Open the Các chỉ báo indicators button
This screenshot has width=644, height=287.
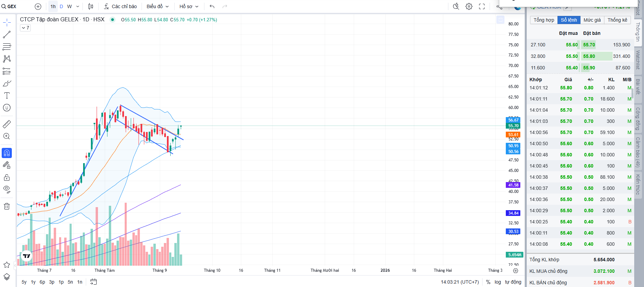click(x=120, y=6)
